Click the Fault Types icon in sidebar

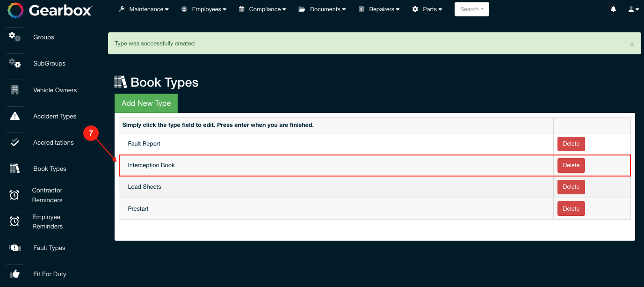[x=14, y=248]
